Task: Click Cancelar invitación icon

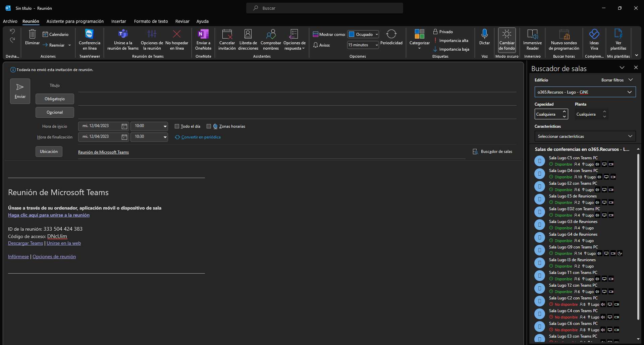Action: click(227, 34)
